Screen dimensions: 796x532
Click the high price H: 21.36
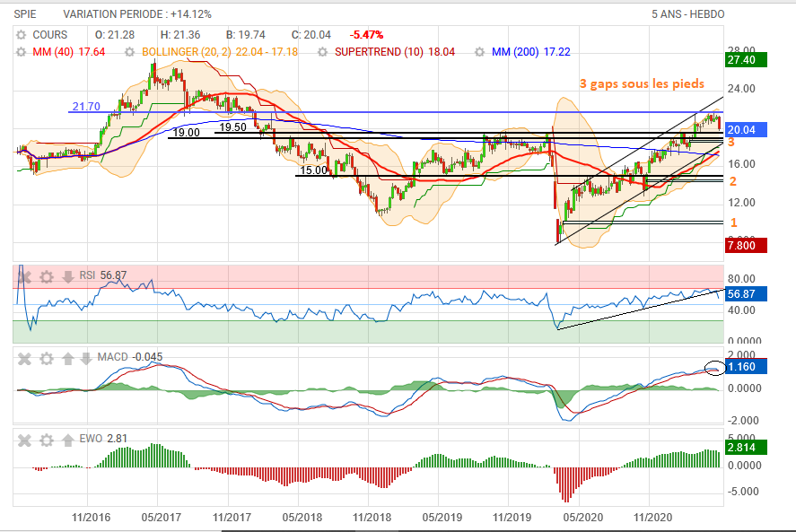point(180,35)
